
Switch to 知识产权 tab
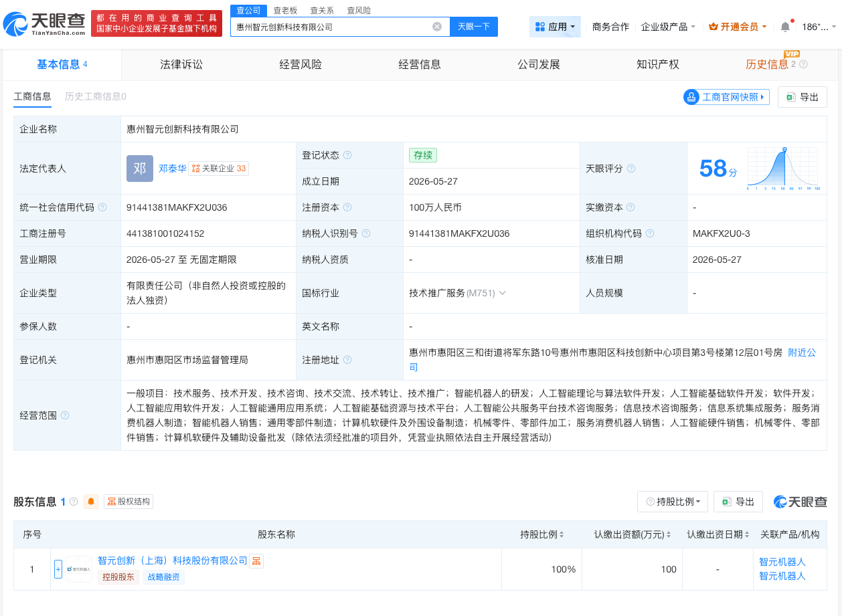pos(658,64)
